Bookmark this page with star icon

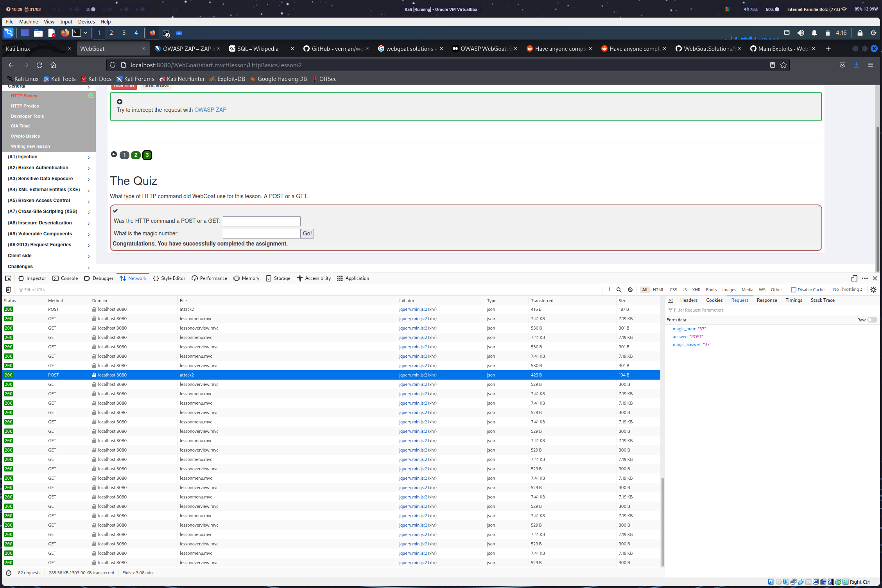pyautogui.click(x=783, y=65)
